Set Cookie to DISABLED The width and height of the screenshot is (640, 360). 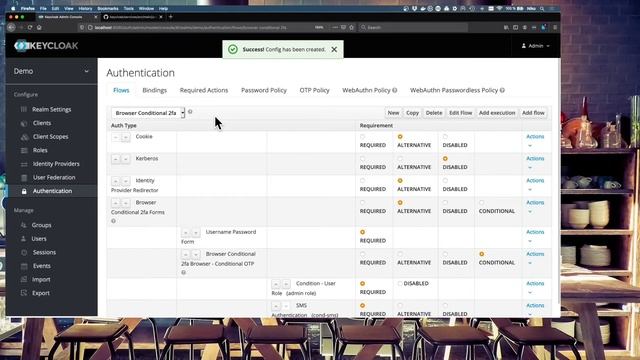[x=445, y=137]
